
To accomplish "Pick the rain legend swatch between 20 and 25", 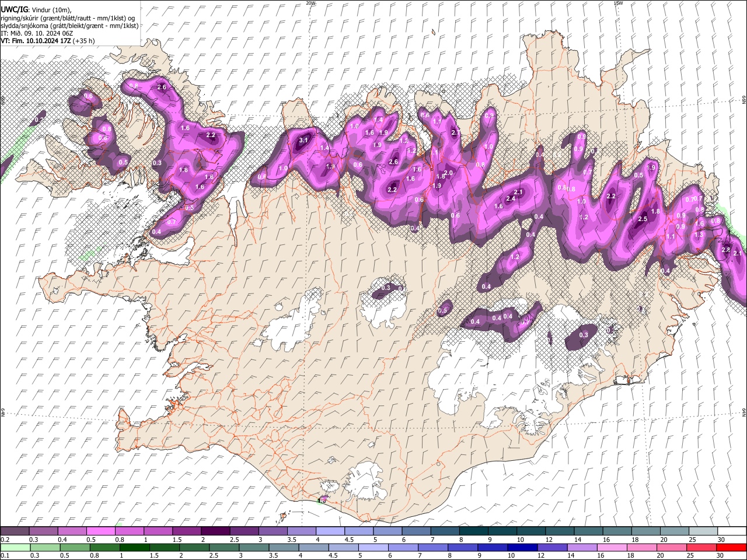I will 672,547.
